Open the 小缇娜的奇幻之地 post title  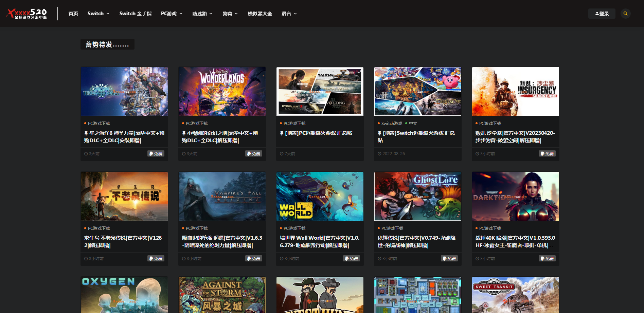coord(220,137)
